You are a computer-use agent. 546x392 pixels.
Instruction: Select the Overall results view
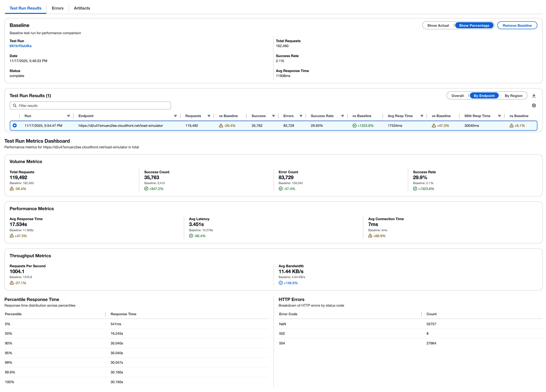pos(457,96)
